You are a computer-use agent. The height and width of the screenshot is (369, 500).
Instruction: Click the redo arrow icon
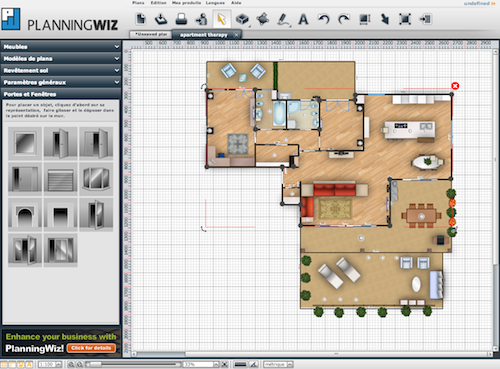click(x=344, y=19)
